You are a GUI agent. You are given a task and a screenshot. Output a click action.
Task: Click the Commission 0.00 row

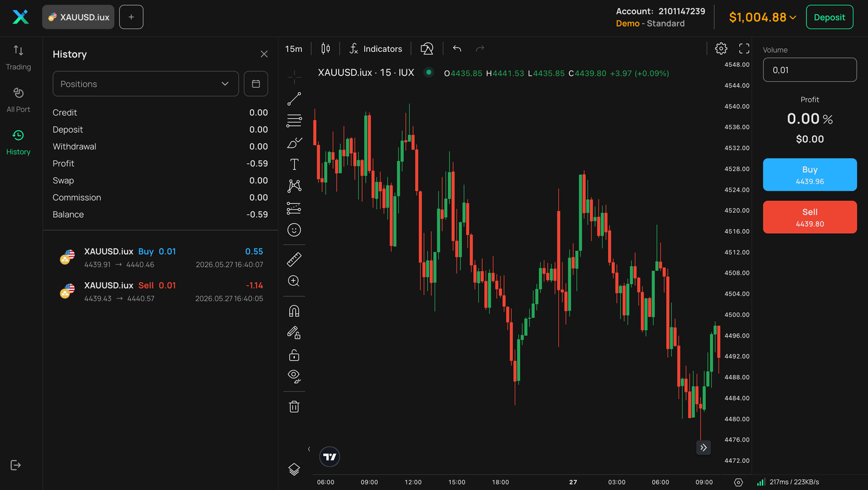[x=160, y=198]
